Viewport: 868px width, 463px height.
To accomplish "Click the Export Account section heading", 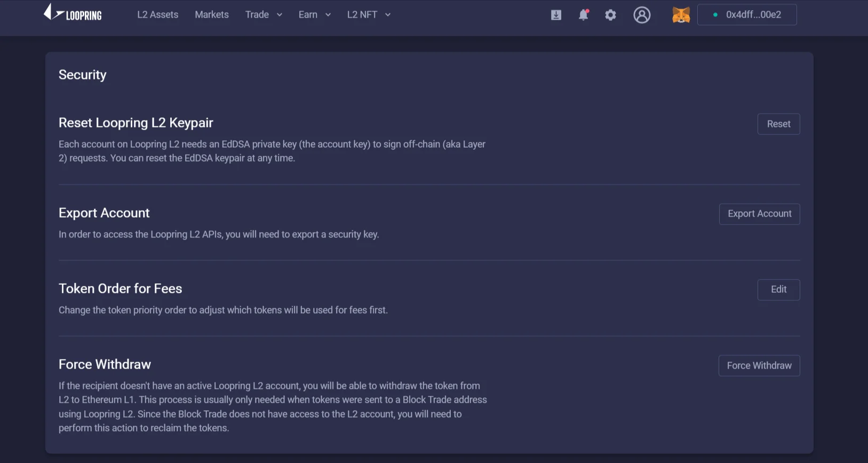I will tap(104, 213).
